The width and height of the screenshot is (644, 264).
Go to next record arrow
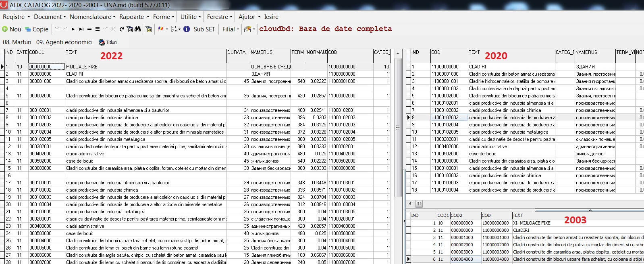tap(73, 29)
